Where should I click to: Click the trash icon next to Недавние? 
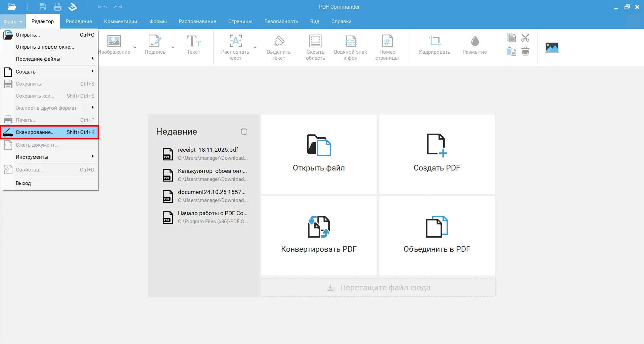click(244, 132)
